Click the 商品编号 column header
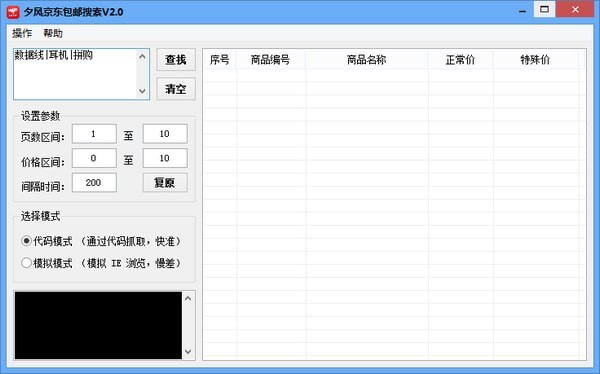 [x=271, y=60]
